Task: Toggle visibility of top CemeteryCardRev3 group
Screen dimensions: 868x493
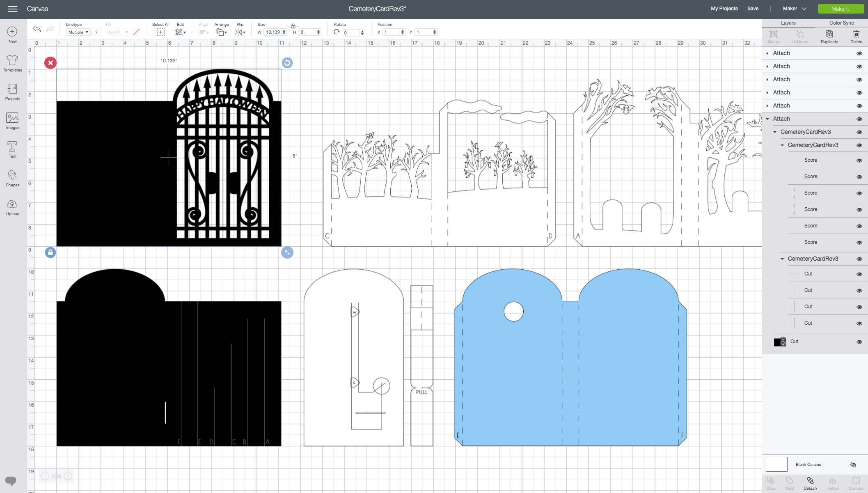Action: pyautogui.click(x=859, y=132)
